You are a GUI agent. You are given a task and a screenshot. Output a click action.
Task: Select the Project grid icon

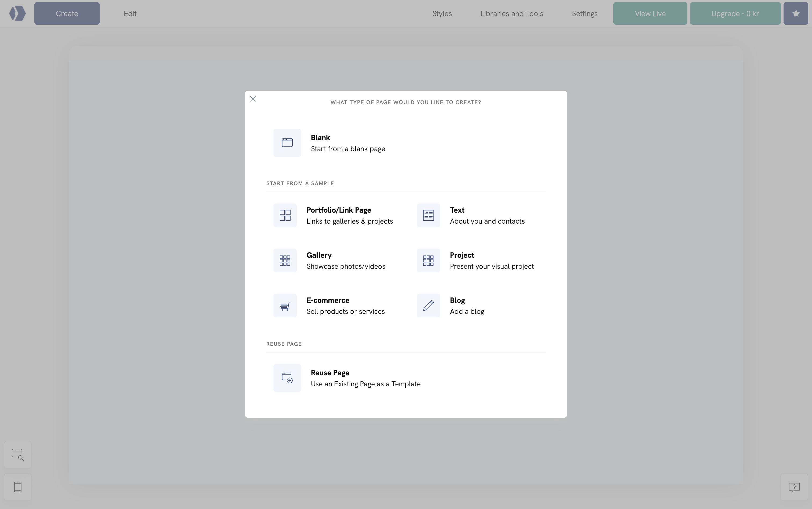(428, 261)
